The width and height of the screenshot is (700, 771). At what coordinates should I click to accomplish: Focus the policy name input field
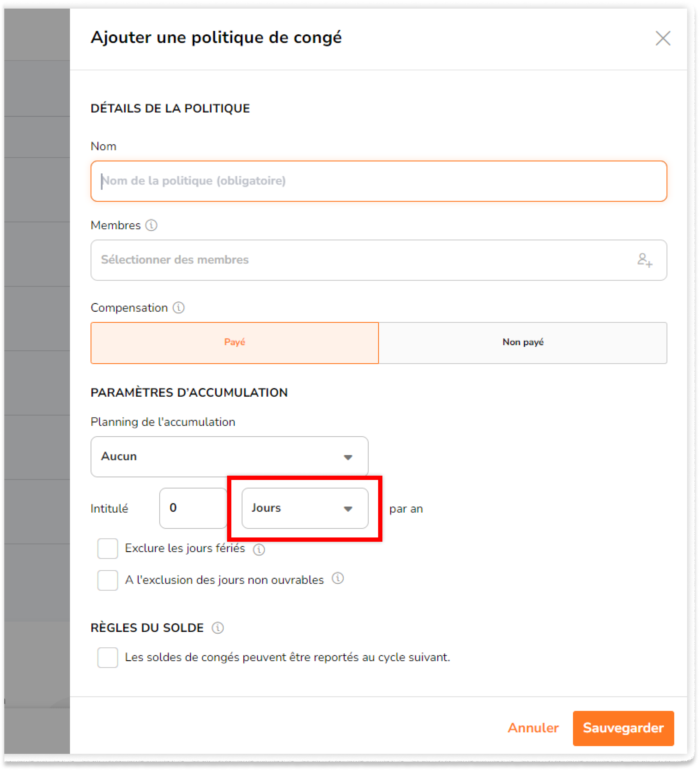[x=379, y=181]
